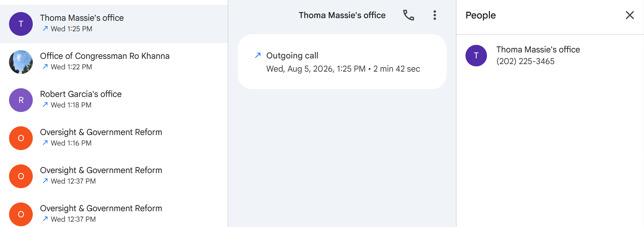Click phone number (202) 225-3465
644x227 pixels.
click(525, 61)
